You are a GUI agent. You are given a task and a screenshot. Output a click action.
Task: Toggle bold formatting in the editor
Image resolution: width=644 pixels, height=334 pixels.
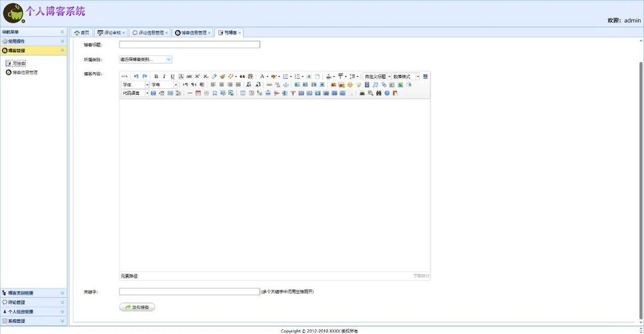tap(156, 77)
